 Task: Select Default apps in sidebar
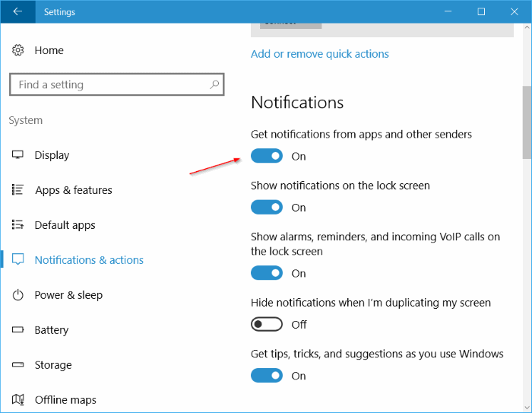(65, 225)
